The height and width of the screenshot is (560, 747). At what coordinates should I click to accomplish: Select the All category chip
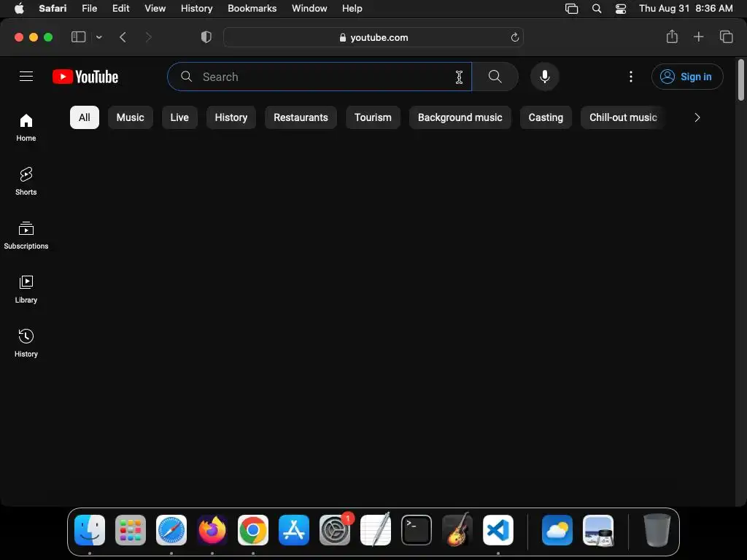[85, 117]
